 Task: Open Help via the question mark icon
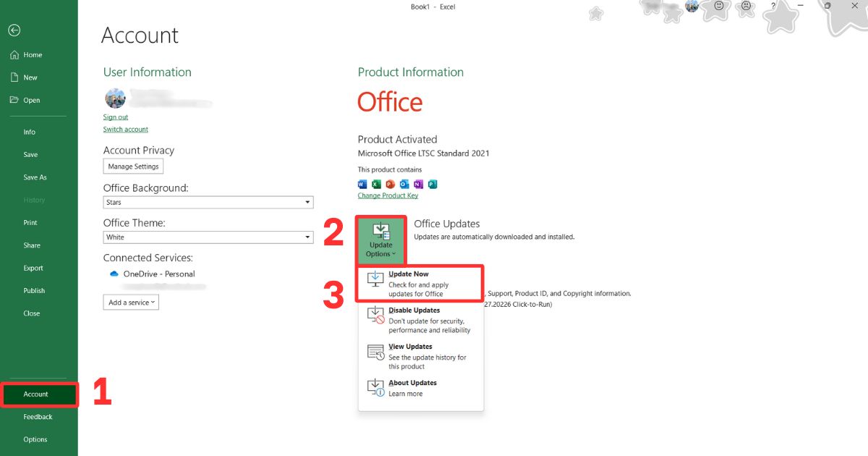click(772, 6)
